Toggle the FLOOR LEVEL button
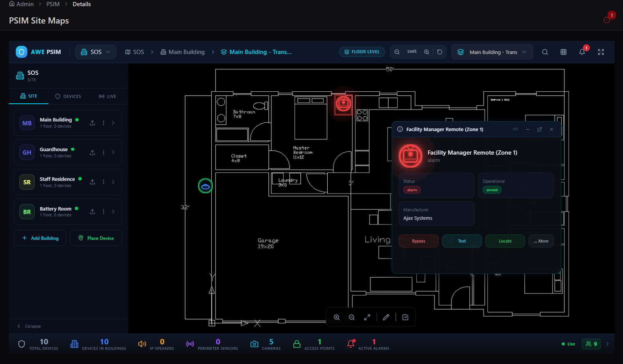 (x=362, y=52)
